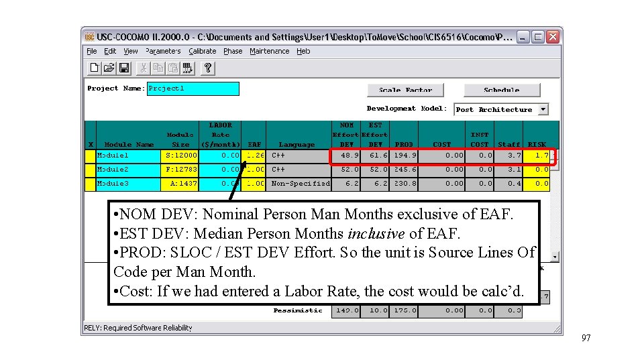Click the Module3 RISK value cell
This screenshot has height=362, width=644.
pyautogui.click(x=537, y=184)
